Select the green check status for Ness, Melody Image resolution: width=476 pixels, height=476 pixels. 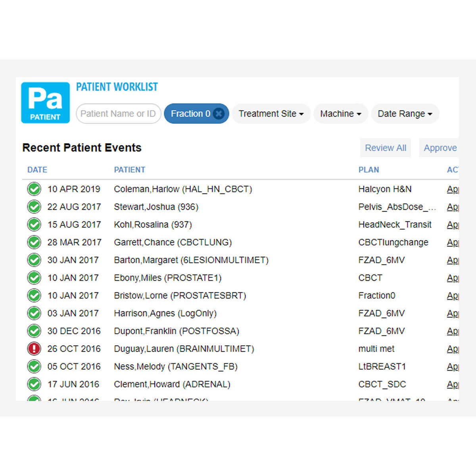click(x=34, y=367)
